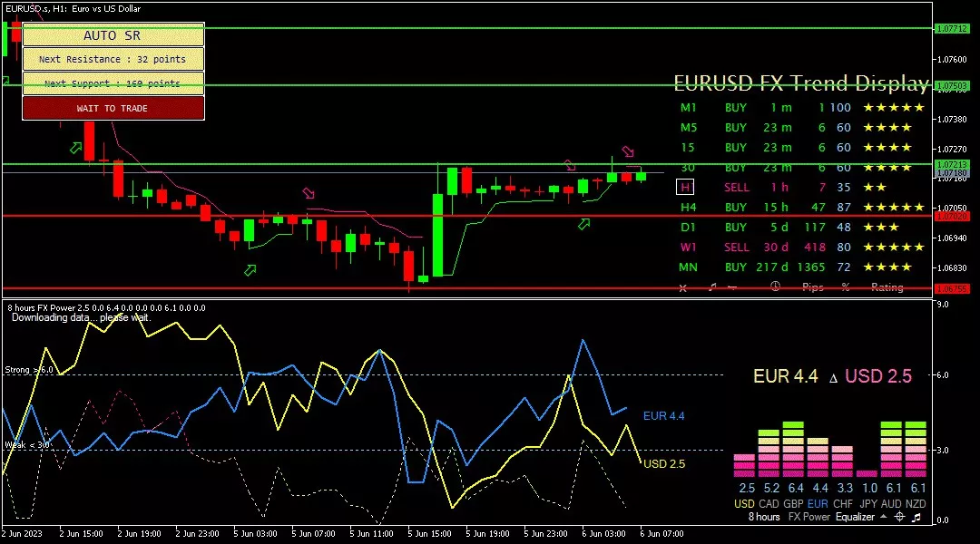Select the green up arrow left of the tall red candle
Image resolution: width=980 pixels, height=544 pixels.
pos(75,148)
